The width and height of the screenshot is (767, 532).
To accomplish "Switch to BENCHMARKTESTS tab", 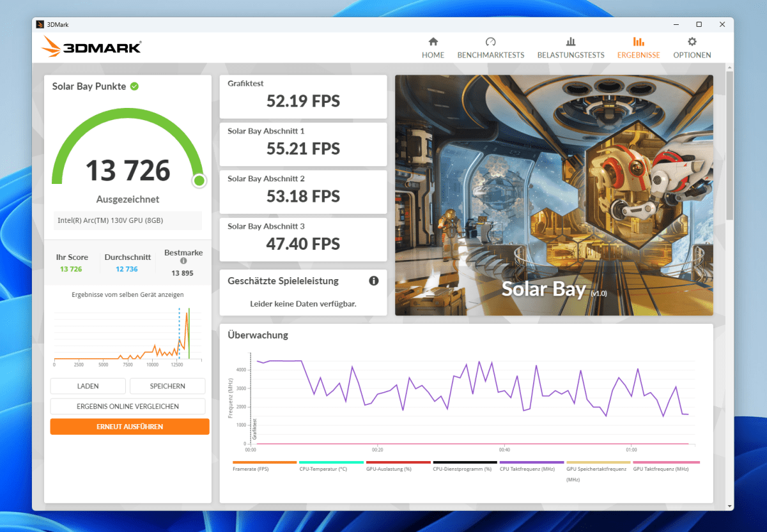I will coord(490,48).
